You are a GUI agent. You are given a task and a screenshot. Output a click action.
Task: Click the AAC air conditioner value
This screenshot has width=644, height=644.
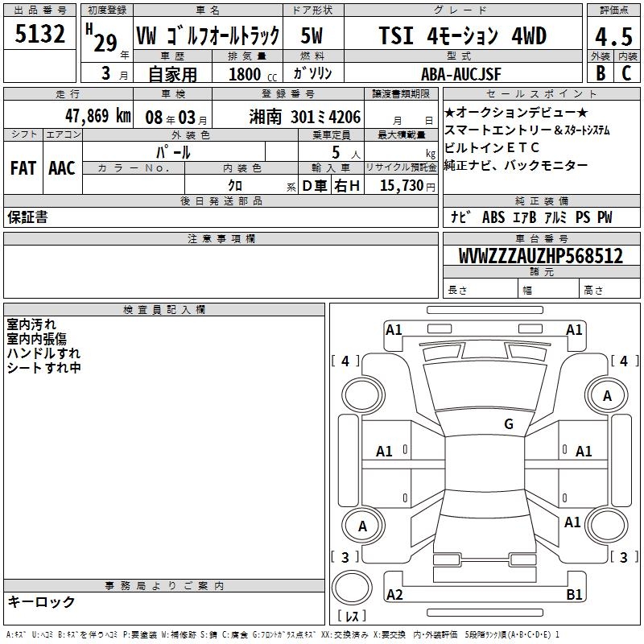[62, 168]
